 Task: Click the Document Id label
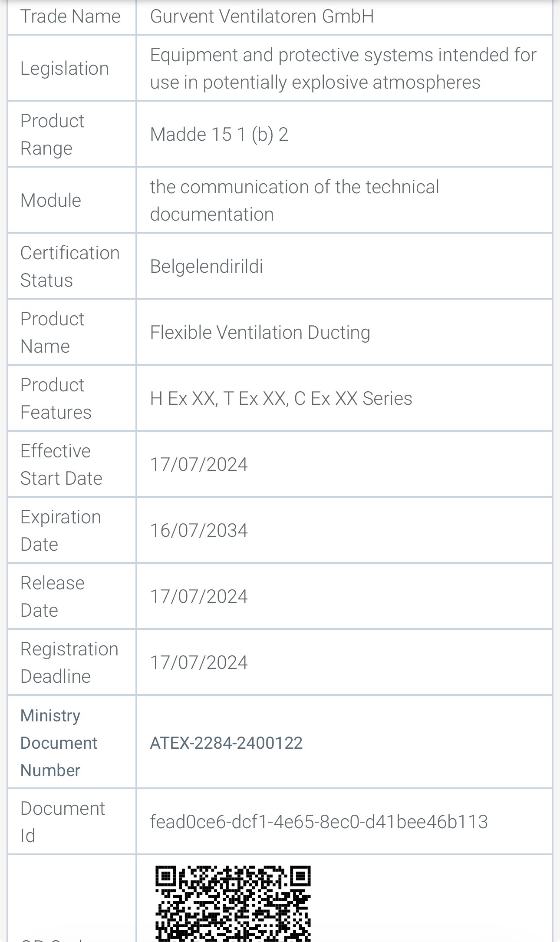click(x=63, y=822)
